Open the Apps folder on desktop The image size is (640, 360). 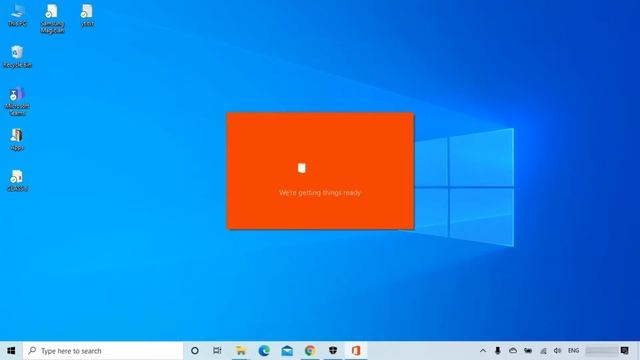tap(17, 140)
